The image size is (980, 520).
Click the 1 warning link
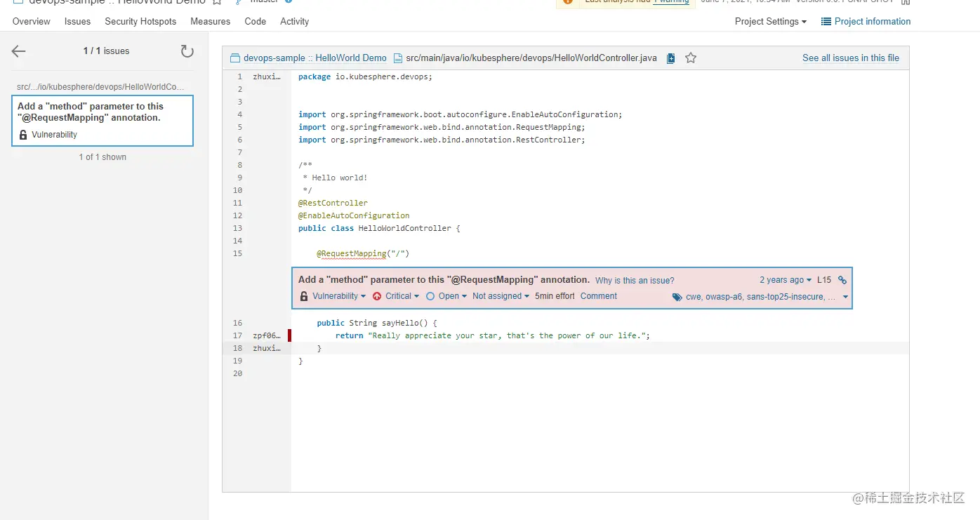pyautogui.click(x=671, y=1)
